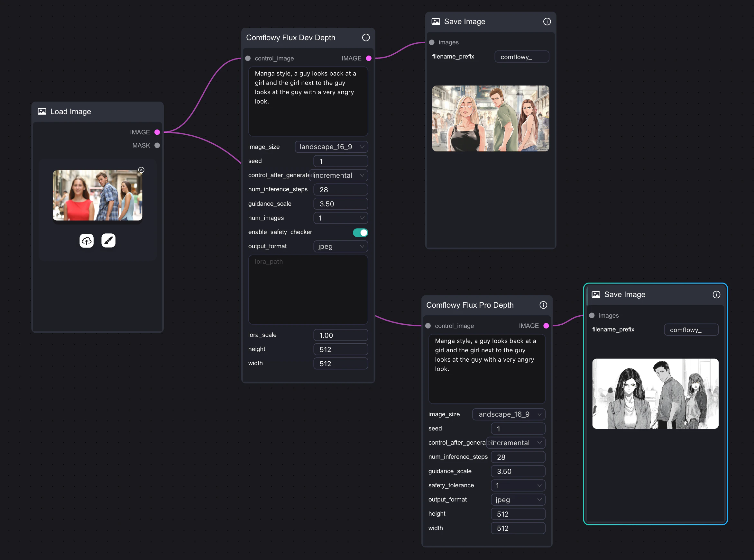Image resolution: width=754 pixels, height=560 pixels.
Task: Open output_format dropdown in Flux Dev Depth
Action: [341, 247]
